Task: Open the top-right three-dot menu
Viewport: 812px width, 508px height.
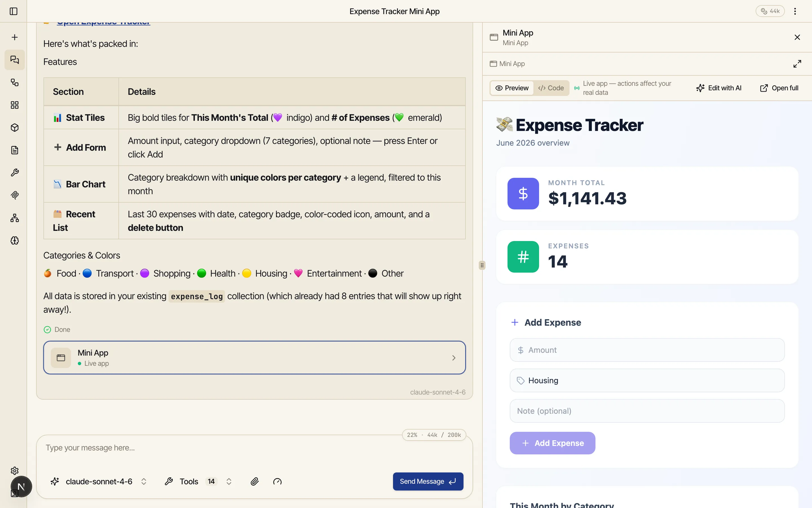Action: pos(795,11)
